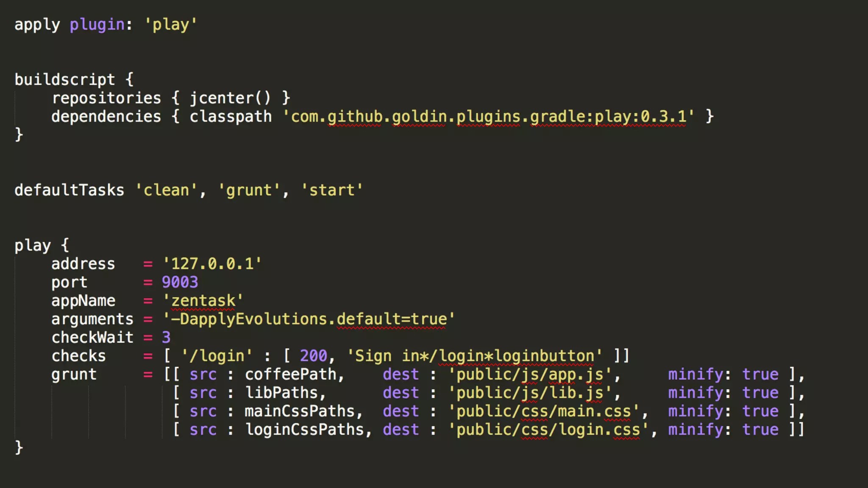Click the 'play' plugin string

(170, 25)
